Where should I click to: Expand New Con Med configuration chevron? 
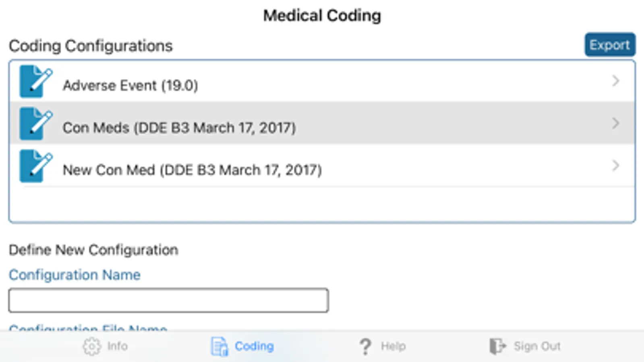[x=615, y=166]
